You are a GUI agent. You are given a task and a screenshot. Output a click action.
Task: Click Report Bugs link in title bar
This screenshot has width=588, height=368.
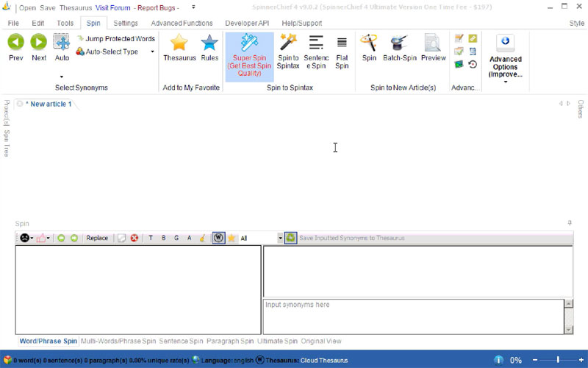click(157, 7)
